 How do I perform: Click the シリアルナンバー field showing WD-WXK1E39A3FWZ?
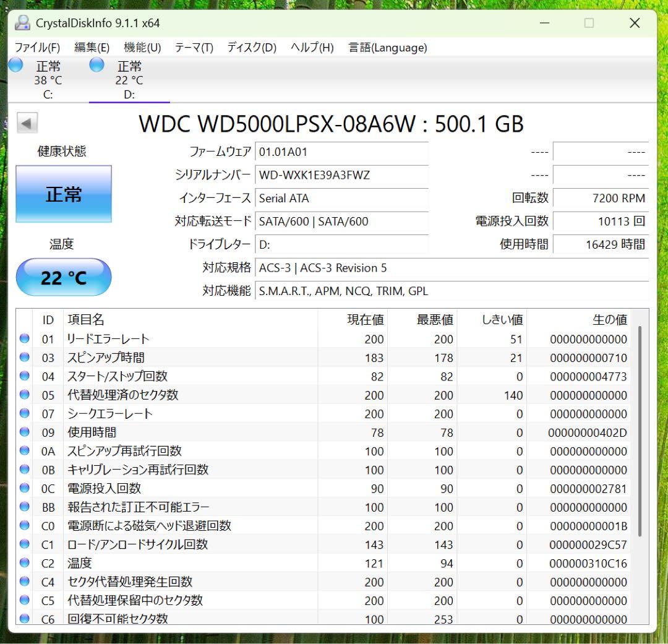click(342, 175)
